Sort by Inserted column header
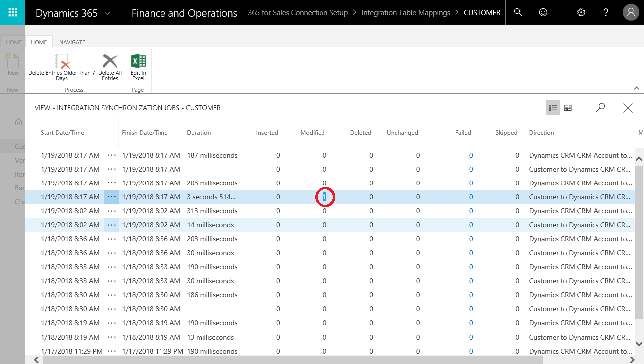Screen dimensions: 644x364 point(267,133)
